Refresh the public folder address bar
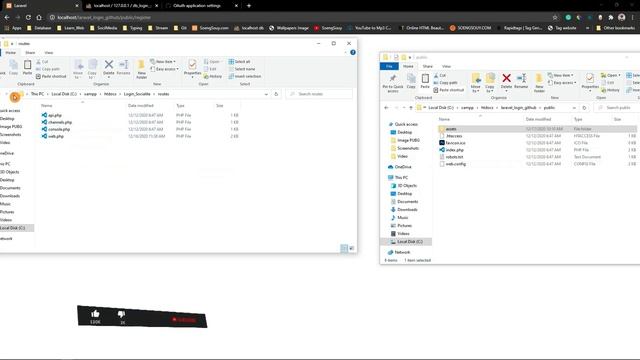640x360 pixels. click(584, 108)
